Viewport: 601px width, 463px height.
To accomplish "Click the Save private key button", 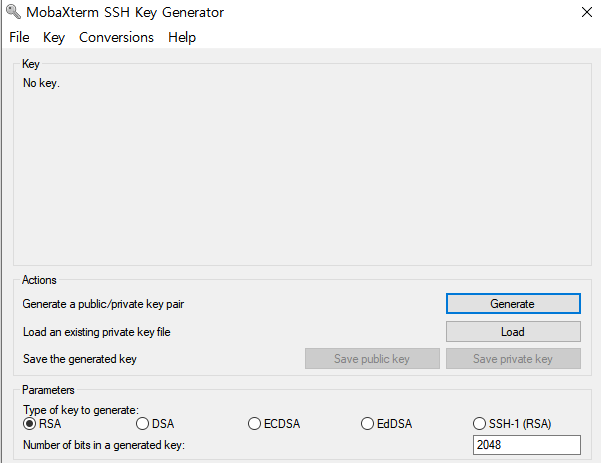I will pyautogui.click(x=513, y=359).
